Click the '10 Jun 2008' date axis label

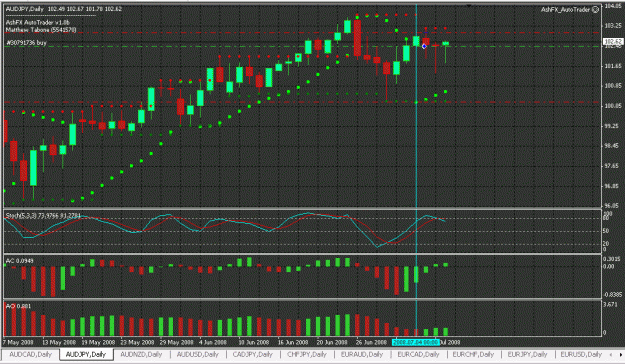pos(254,342)
